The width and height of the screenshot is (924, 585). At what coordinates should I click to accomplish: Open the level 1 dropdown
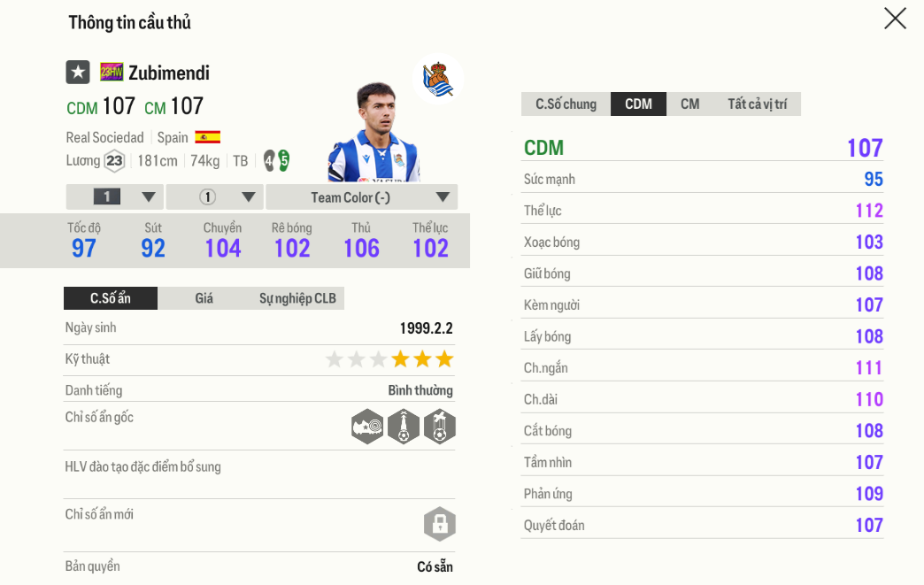[x=114, y=196]
